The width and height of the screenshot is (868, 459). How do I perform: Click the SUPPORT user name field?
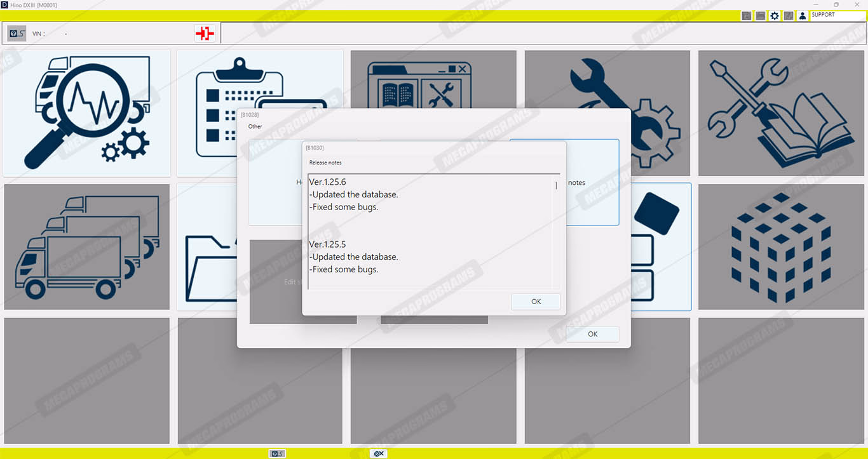(838, 15)
